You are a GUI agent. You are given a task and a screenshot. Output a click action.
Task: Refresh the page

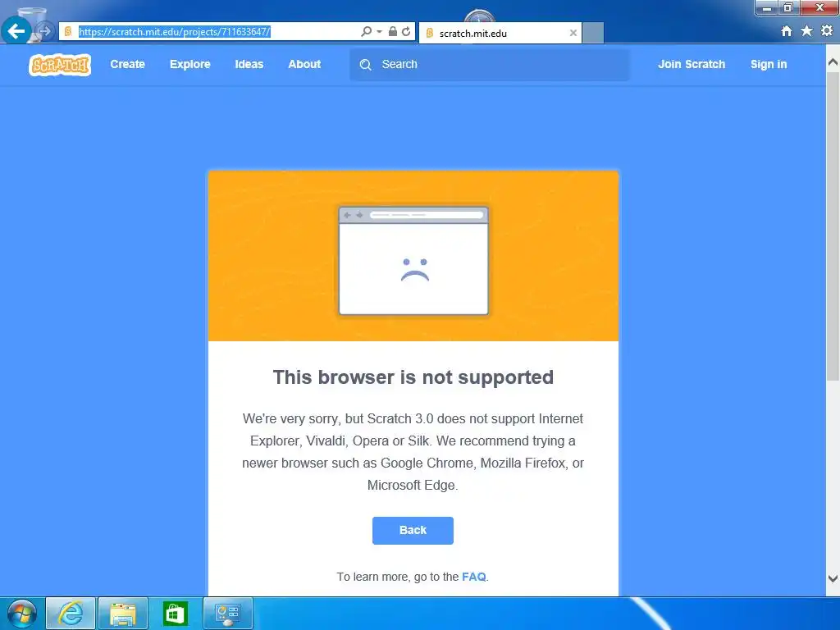(406, 32)
